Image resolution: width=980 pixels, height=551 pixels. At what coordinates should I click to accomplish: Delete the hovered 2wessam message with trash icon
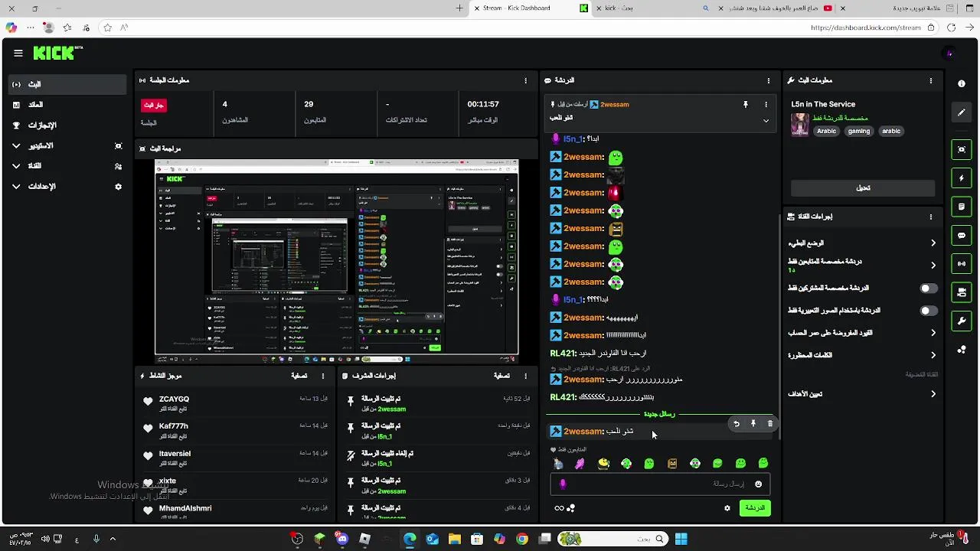pos(770,424)
